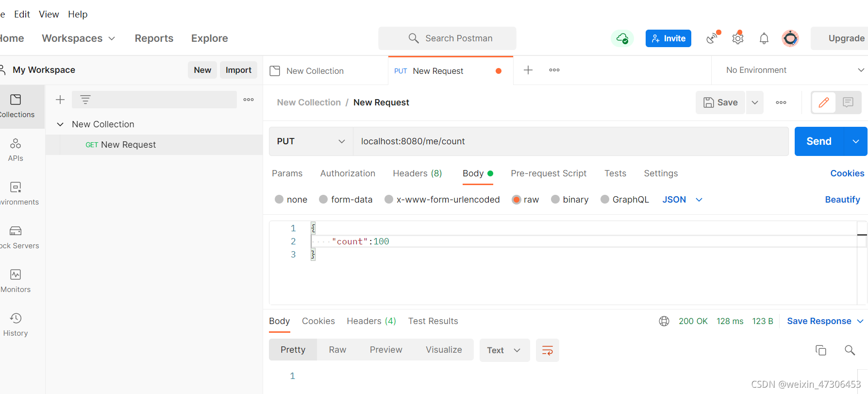Image resolution: width=868 pixels, height=394 pixels.
Task: Switch to the Authorization tab
Action: tap(348, 173)
